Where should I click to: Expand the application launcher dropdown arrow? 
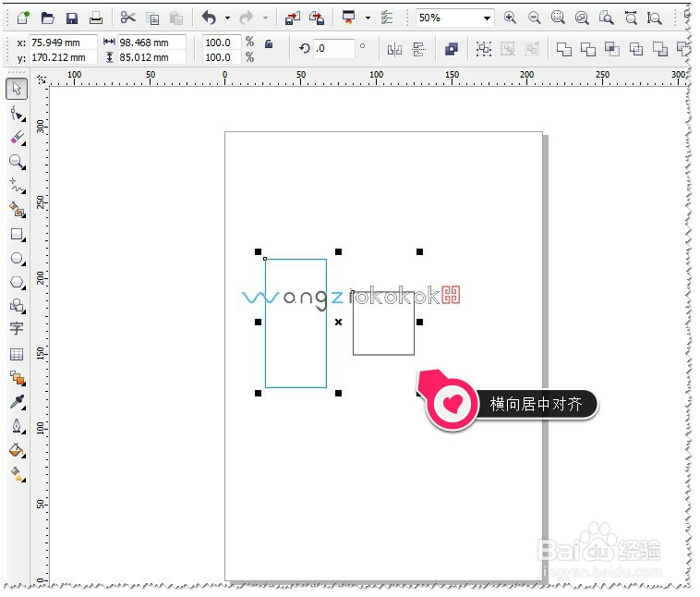point(368,18)
